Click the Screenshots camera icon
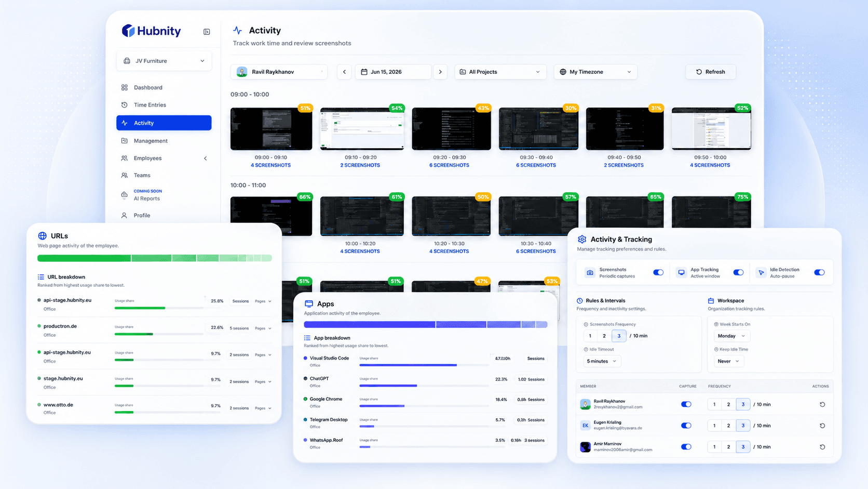 point(590,272)
